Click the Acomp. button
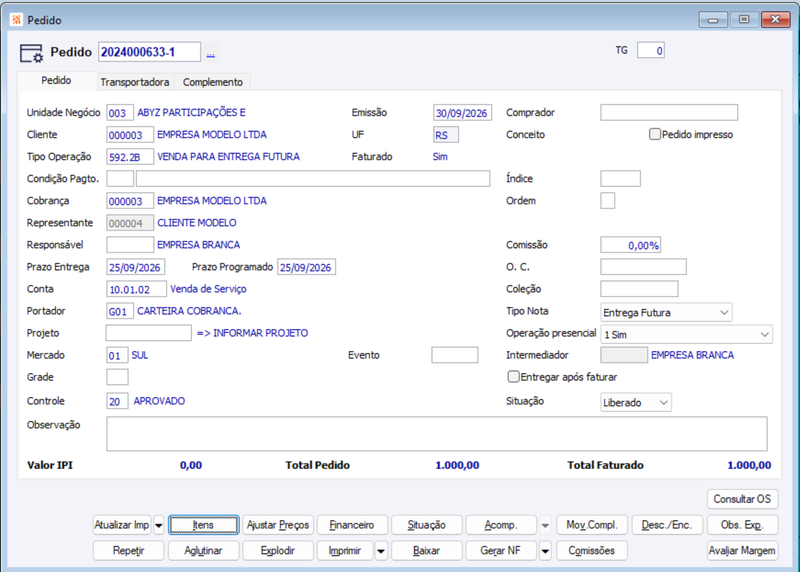The height and width of the screenshot is (572, 800). (x=501, y=525)
